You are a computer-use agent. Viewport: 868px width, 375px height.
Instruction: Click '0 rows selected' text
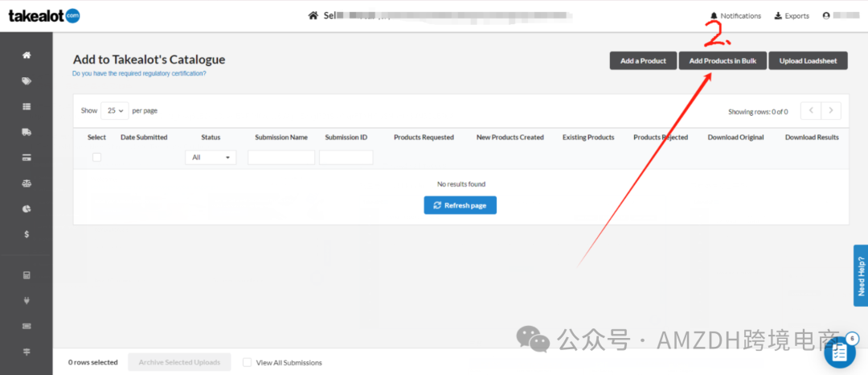(x=93, y=362)
